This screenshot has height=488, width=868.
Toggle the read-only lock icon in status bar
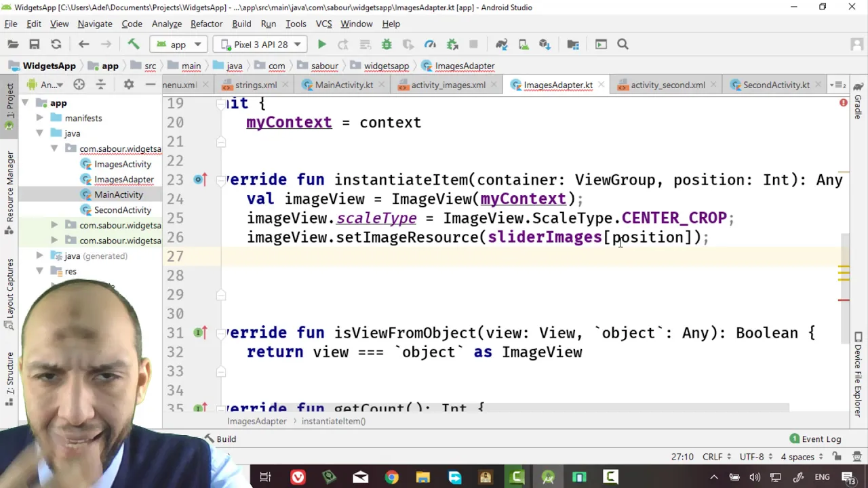837,457
